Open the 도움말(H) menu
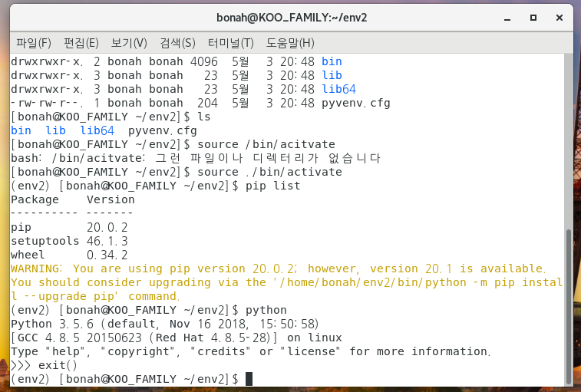 290,43
